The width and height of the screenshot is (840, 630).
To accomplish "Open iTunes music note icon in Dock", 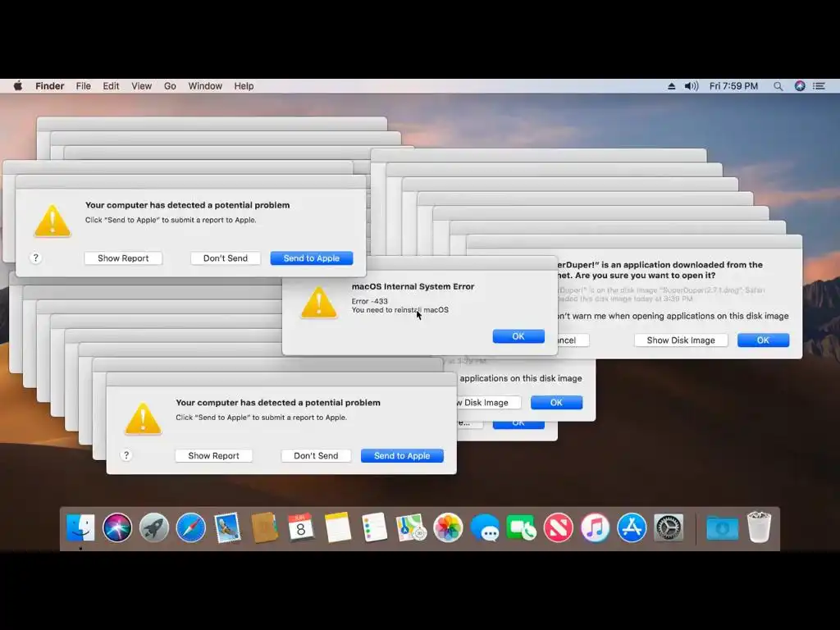I will pyautogui.click(x=595, y=527).
